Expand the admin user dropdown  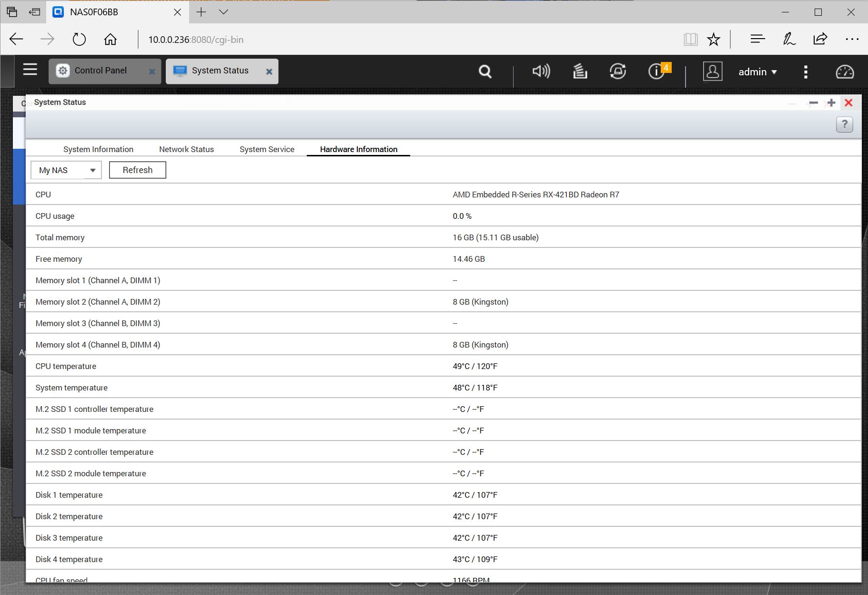[x=757, y=72]
